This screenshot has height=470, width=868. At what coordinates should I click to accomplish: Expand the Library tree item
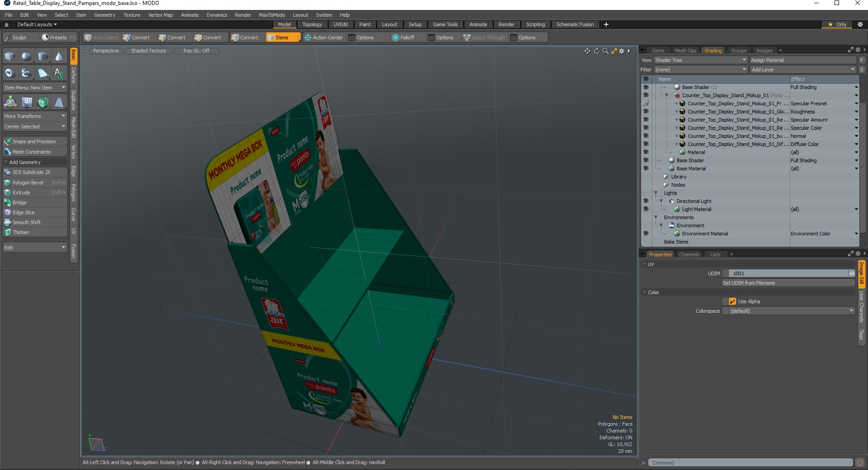(665, 177)
